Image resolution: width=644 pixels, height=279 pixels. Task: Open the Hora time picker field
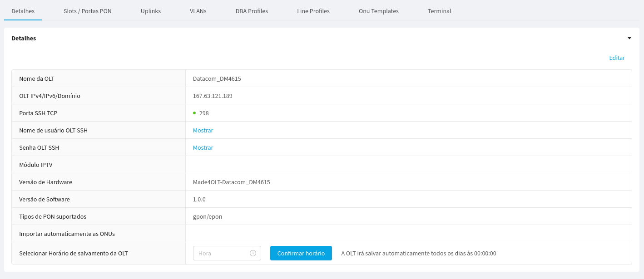[x=223, y=253]
